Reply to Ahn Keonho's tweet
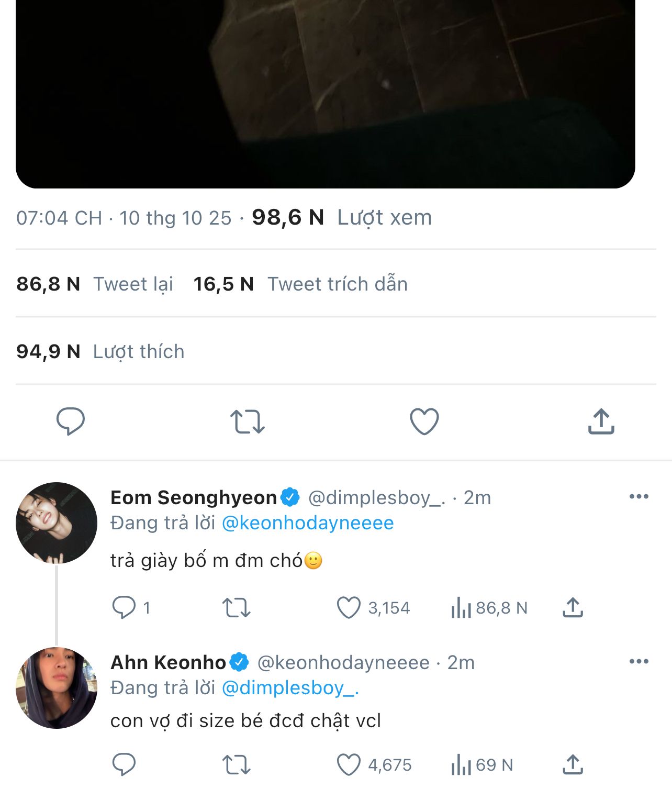 (124, 765)
